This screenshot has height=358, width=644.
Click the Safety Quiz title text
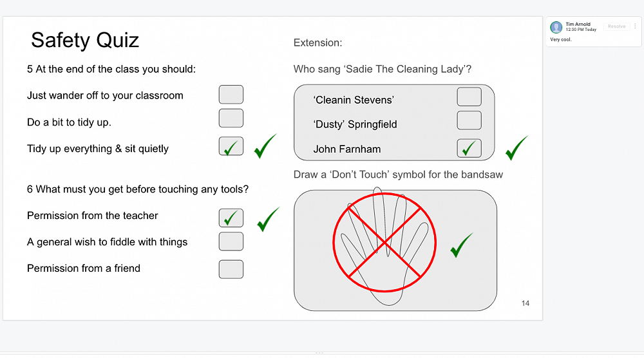tap(85, 41)
